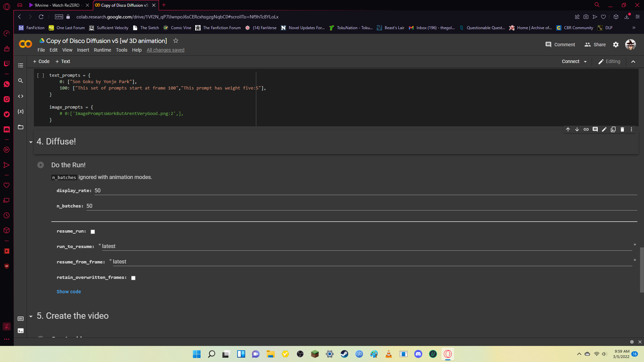Add a new Code cell
This screenshot has height=362, width=644.
41,61
